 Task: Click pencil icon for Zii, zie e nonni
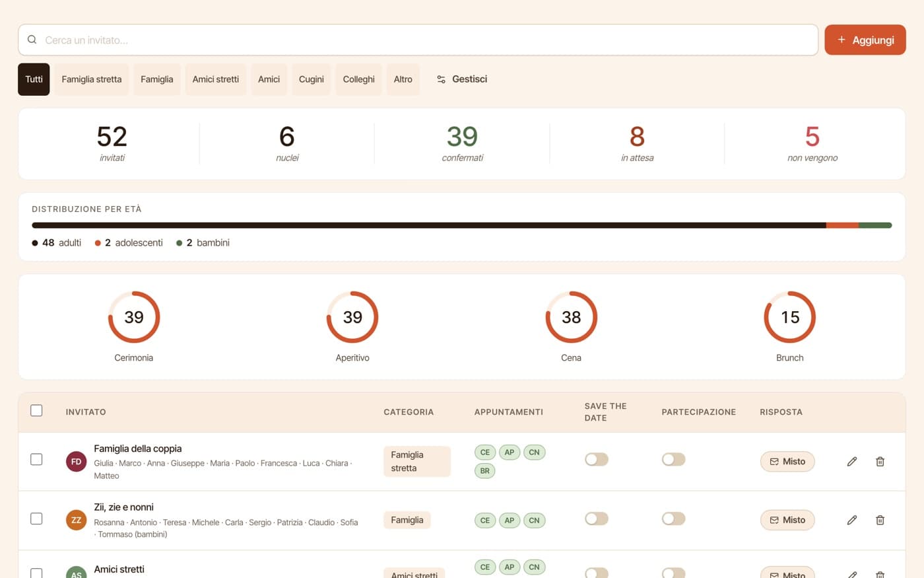[x=852, y=520]
